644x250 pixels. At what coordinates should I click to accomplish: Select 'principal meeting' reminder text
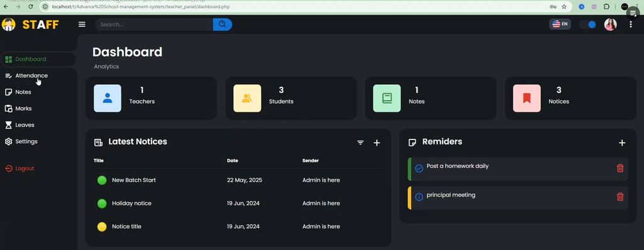click(451, 195)
